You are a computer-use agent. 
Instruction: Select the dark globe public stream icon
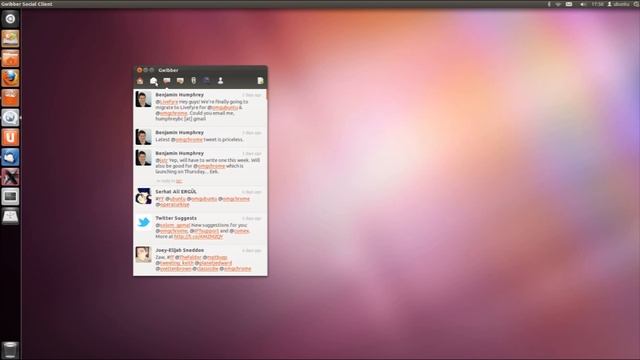pos(207,80)
